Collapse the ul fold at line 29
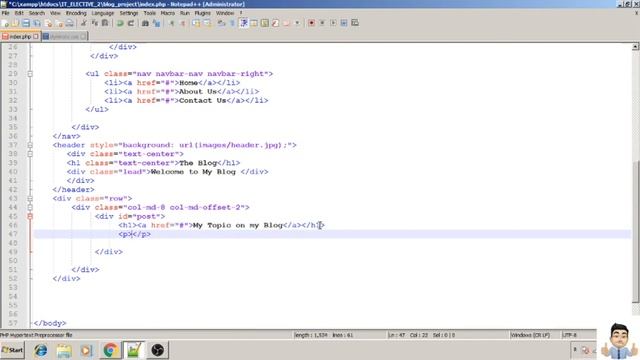640x360 pixels. pyautogui.click(x=30, y=74)
